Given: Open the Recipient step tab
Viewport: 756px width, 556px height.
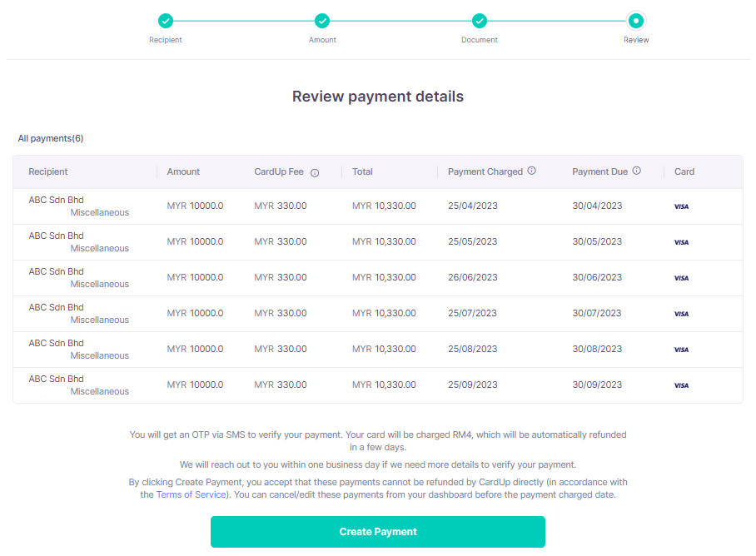Looking at the screenshot, I should (x=165, y=39).
